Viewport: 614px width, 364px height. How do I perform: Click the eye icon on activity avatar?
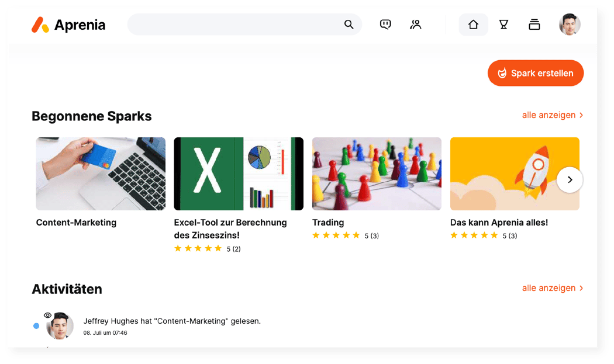click(x=48, y=315)
